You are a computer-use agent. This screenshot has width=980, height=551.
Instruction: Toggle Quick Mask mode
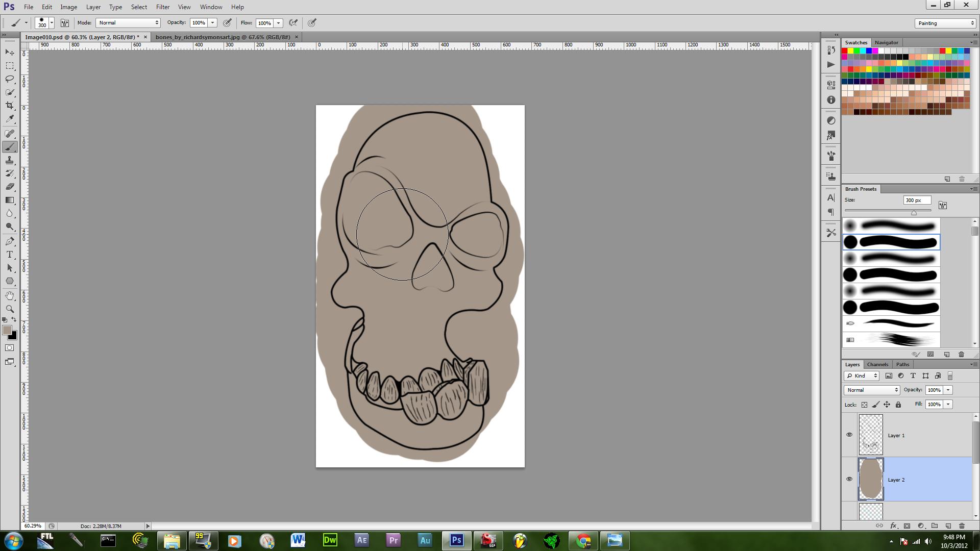[10, 348]
